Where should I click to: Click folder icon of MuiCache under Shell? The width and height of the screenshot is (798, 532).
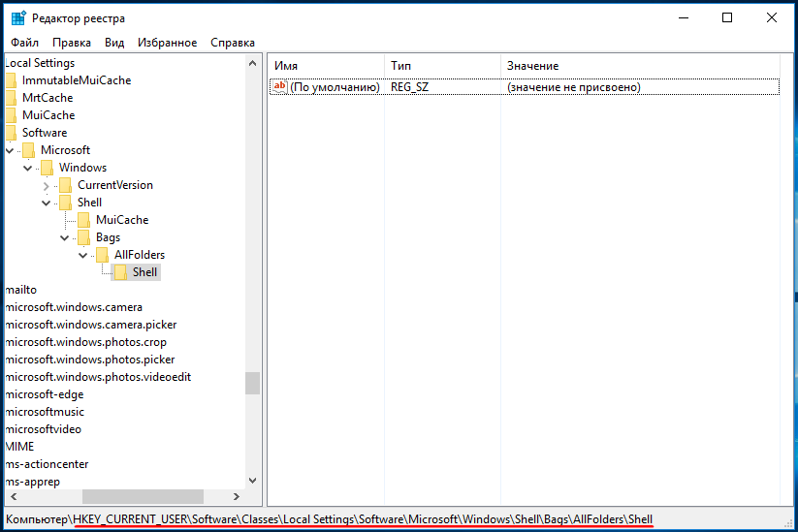84,220
